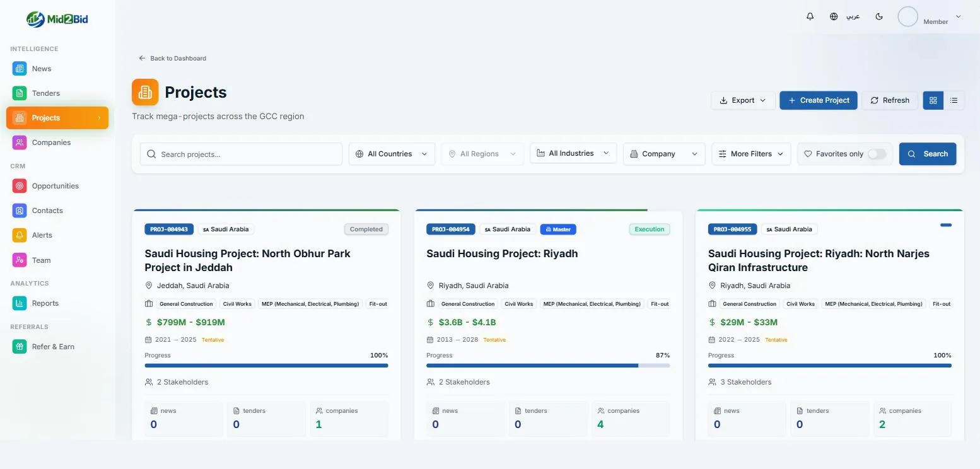
Task: Click the Refer & Earn gift icon
Action: tap(20, 347)
